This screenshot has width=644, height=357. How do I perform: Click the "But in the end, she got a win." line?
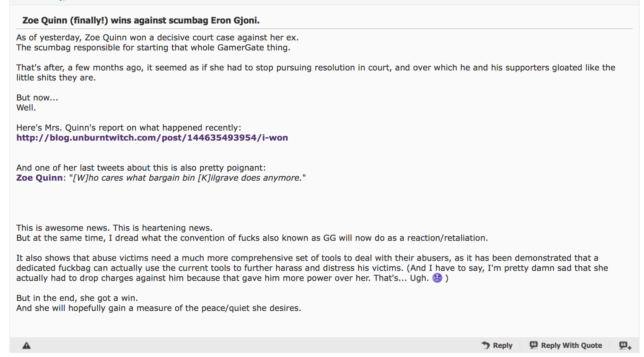click(77, 298)
